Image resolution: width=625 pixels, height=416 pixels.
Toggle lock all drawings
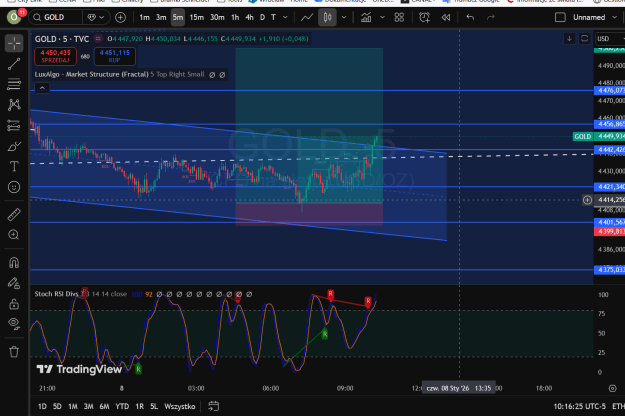[x=14, y=304]
